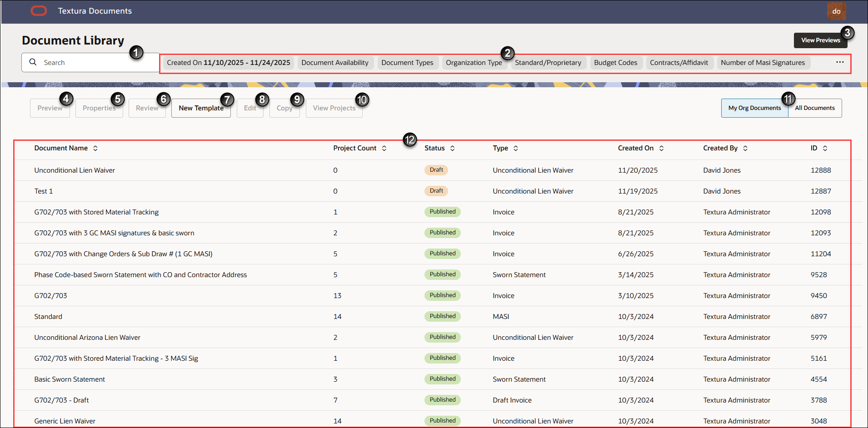Open more filters with the ellipsis icon
Viewport: 868px width, 428px height.
coord(839,62)
